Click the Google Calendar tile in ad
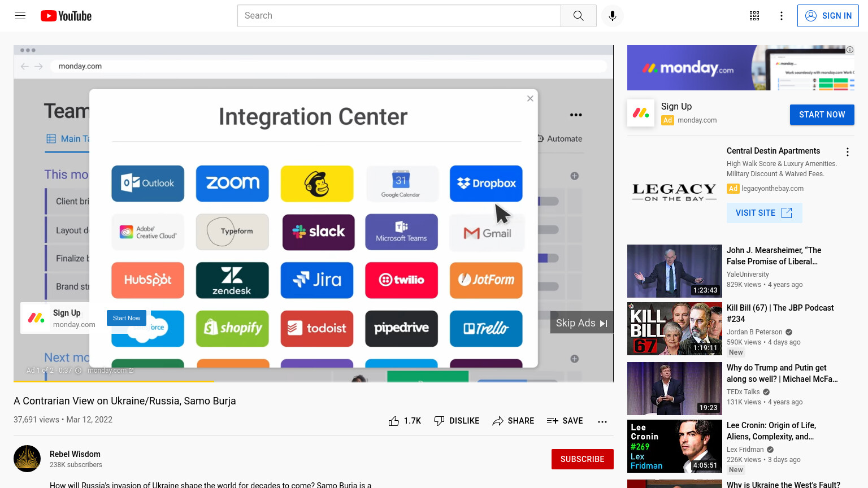This screenshot has width=868, height=488. pyautogui.click(x=401, y=184)
